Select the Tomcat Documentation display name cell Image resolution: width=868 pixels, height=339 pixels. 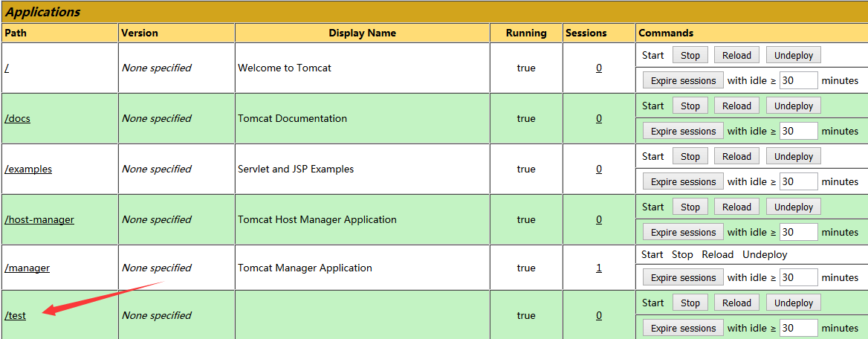[x=362, y=118]
